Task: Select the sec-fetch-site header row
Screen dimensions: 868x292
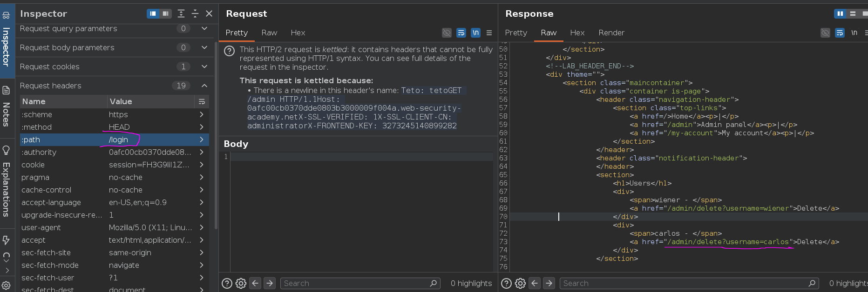Action: click(114, 252)
